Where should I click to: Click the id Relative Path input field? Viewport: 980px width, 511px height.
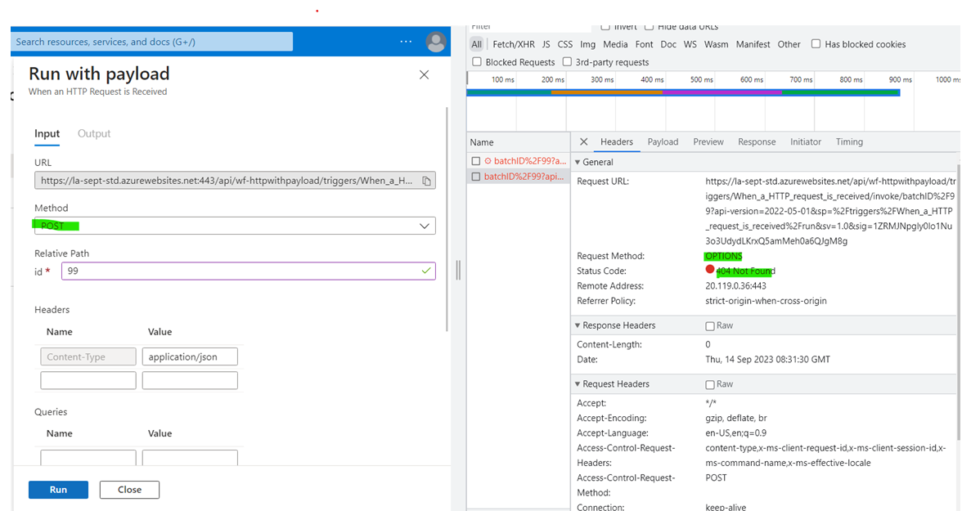click(x=245, y=271)
